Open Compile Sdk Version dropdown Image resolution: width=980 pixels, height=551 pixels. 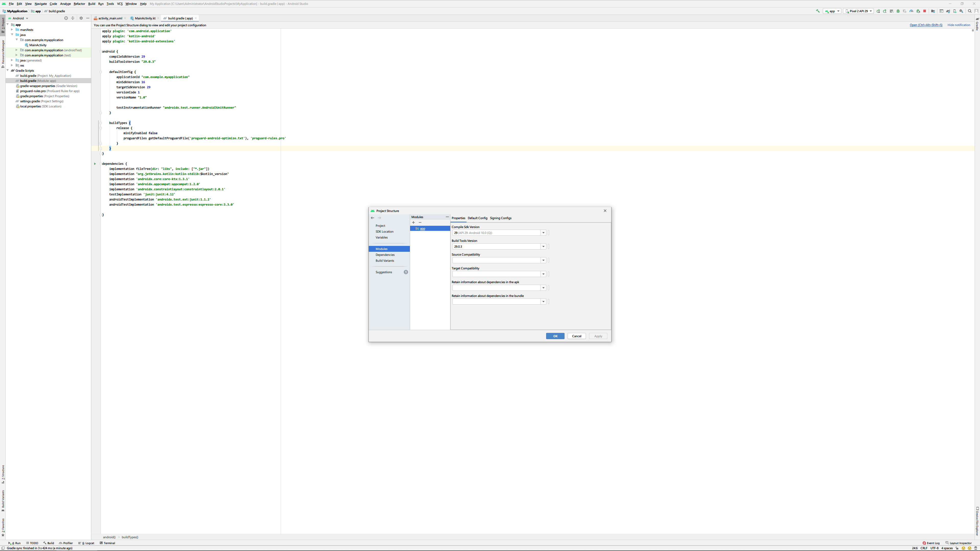click(x=543, y=233)
